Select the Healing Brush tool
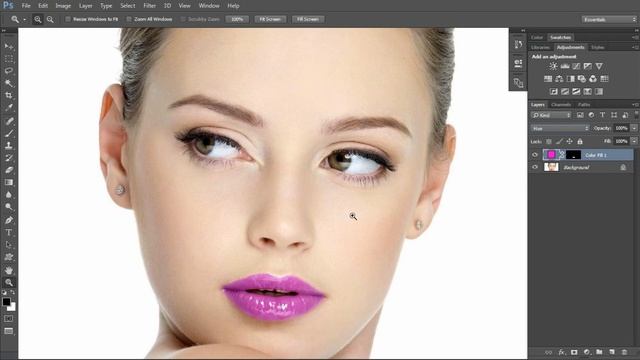640x360 pixels. (9, 121)
